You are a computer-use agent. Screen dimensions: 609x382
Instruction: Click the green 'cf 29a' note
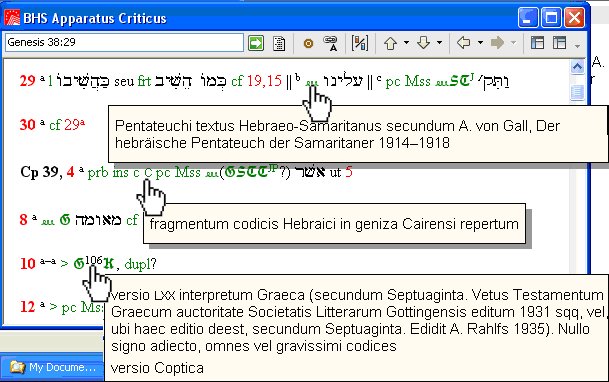tap(66, 125)
